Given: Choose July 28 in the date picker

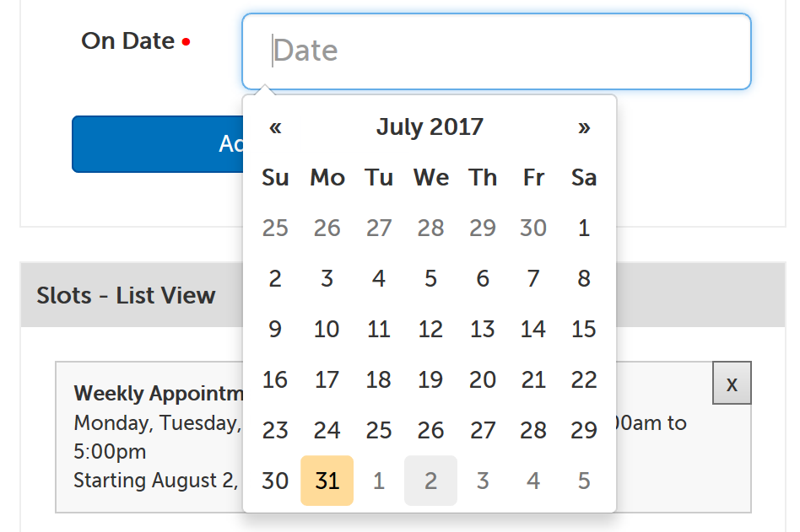Looking at the screenshot, I should click(x=533, y=430).
